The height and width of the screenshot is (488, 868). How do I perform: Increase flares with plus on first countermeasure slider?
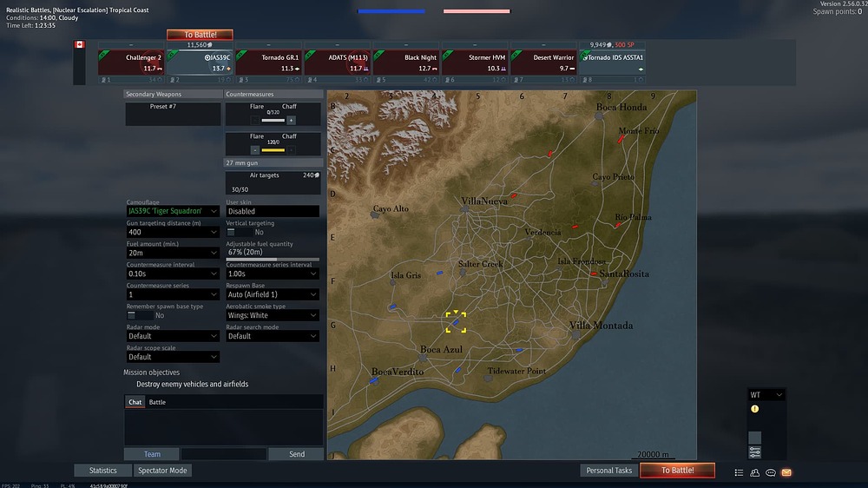click(291, 120)
